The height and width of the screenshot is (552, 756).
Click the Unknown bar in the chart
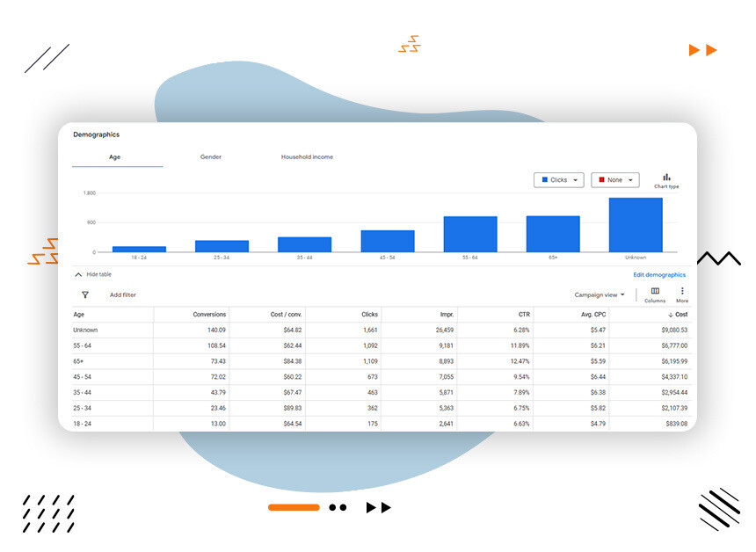635,225
